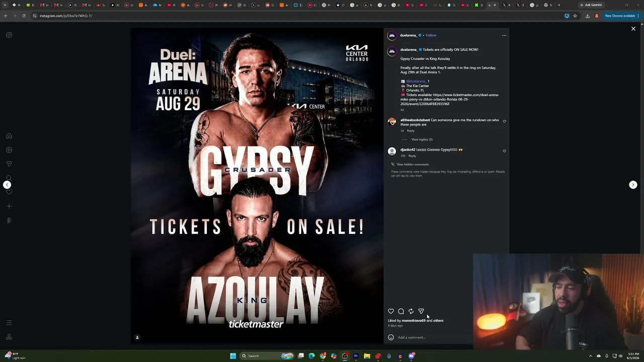Go to the next post arrow

(x=633, y=185)
